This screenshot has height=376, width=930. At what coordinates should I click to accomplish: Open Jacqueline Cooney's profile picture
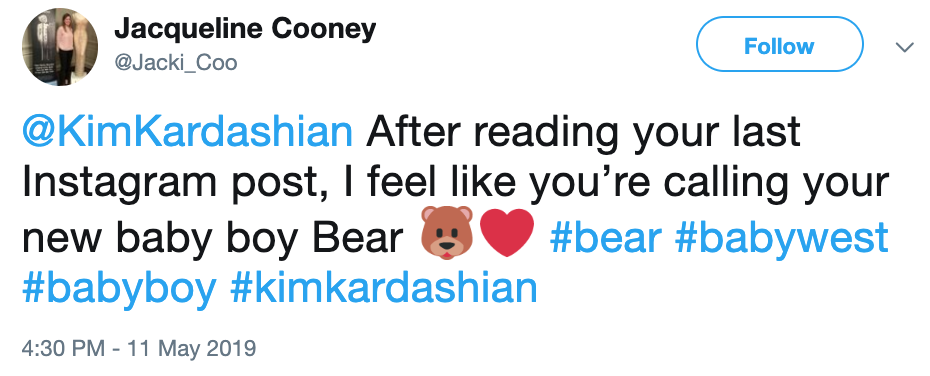(52, 47)
